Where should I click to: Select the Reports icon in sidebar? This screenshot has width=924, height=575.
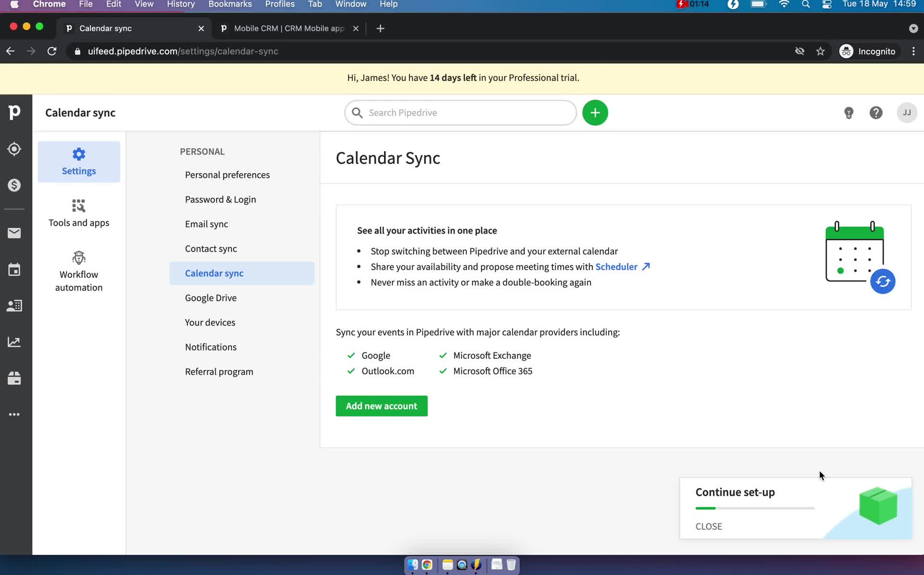[x=14, y=342]
